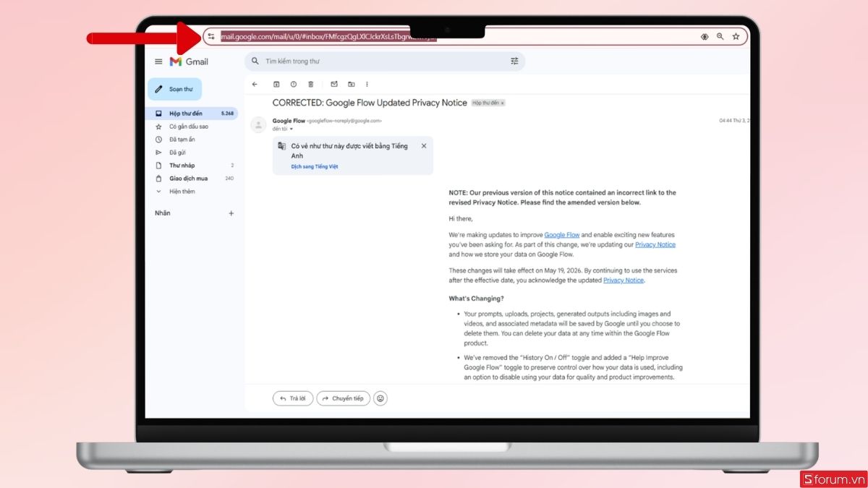Image resolution: width=868 pixels, height=488 pixels.
Task: Click the zoom magnifier icon in address bar
Action: pos(720,36)
